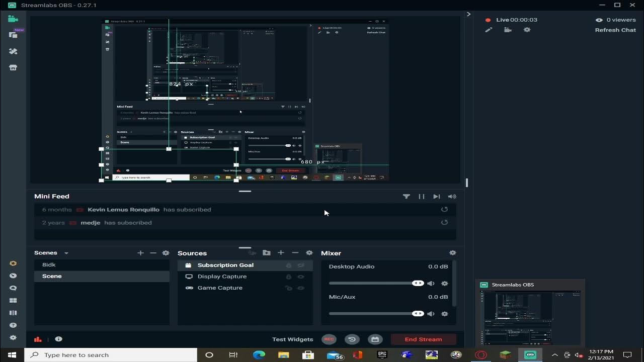This screenshot has width=644, height=362.
Task: Open chat settings gear in the live panel
Action: pos(527,30)
